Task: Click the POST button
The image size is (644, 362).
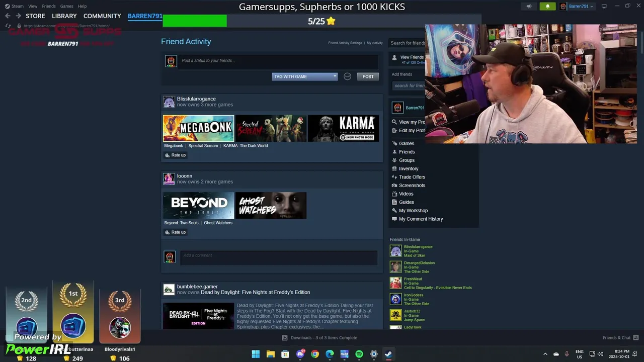Action: (368, 76)
